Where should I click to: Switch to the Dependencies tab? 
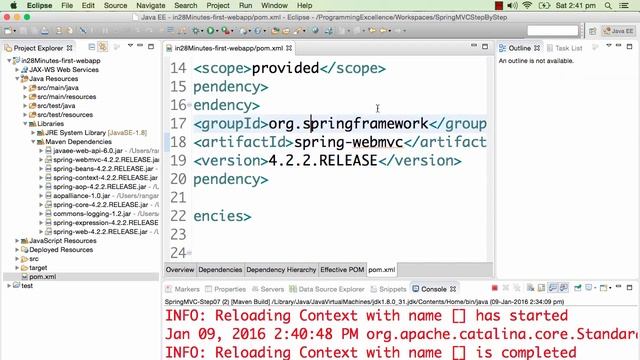click(220, 270)
